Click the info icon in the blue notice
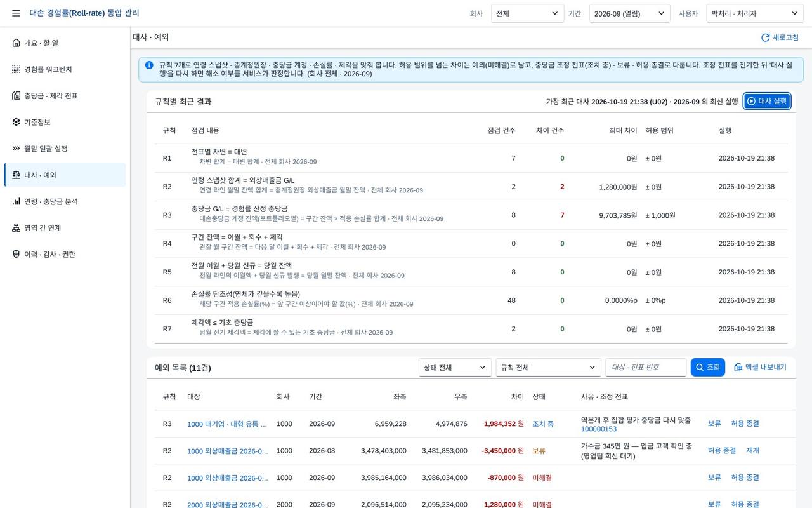 tap(149, 65)
